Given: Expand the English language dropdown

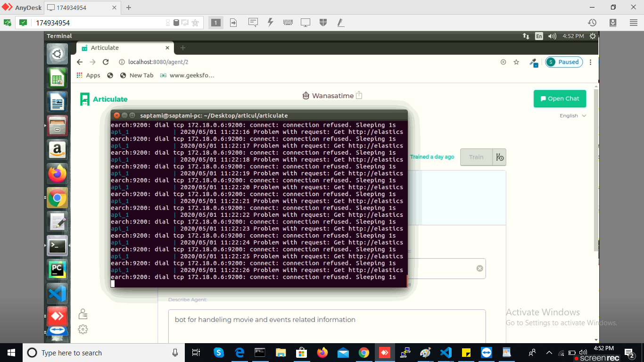Looking at the screenshot, I should (573, 116).
